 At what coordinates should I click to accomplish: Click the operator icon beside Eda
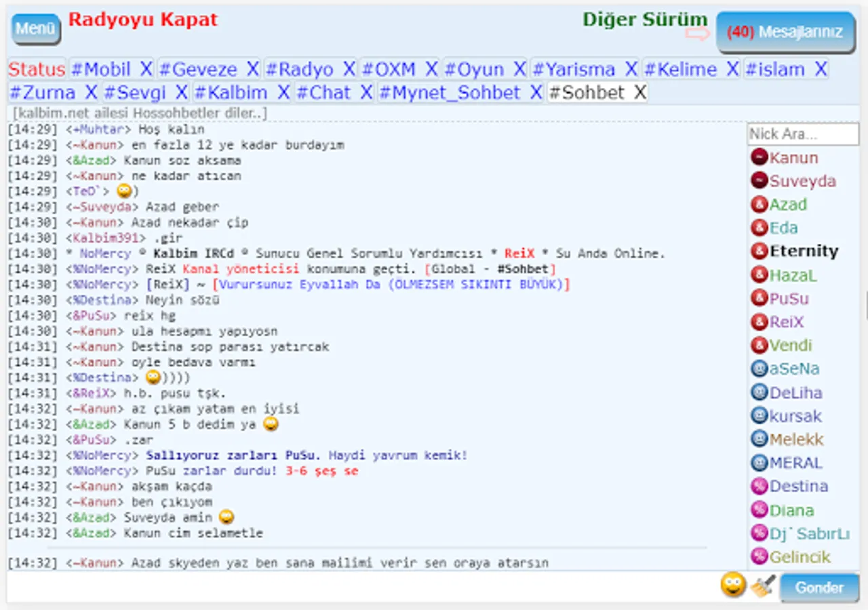pos(759,228)
